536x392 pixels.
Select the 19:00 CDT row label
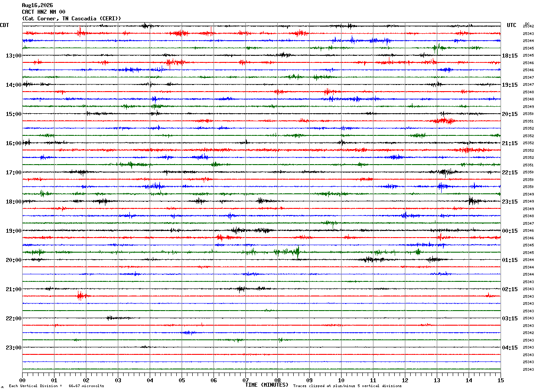pyautogui.click(x=14, y=231)
